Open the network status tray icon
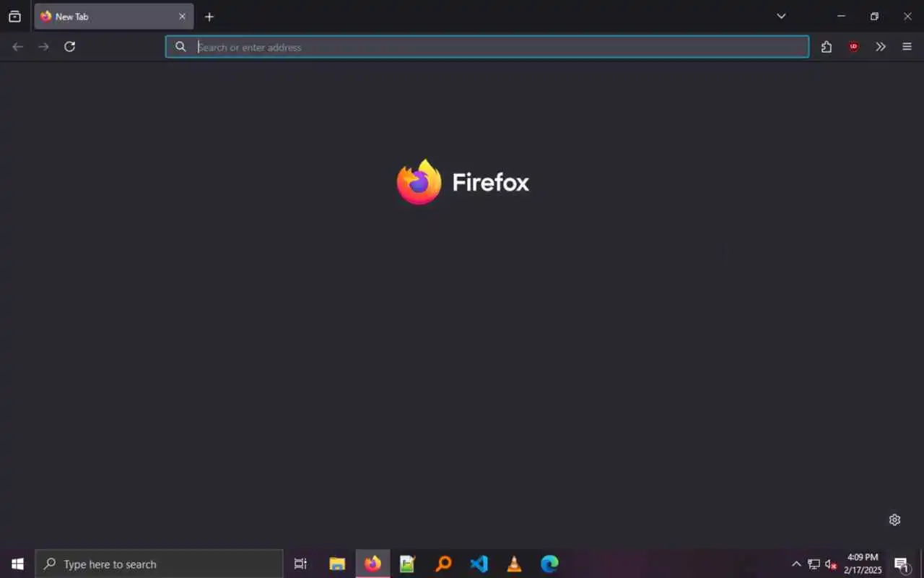Viewport: 924px width, 578px height. coord(814,564)
